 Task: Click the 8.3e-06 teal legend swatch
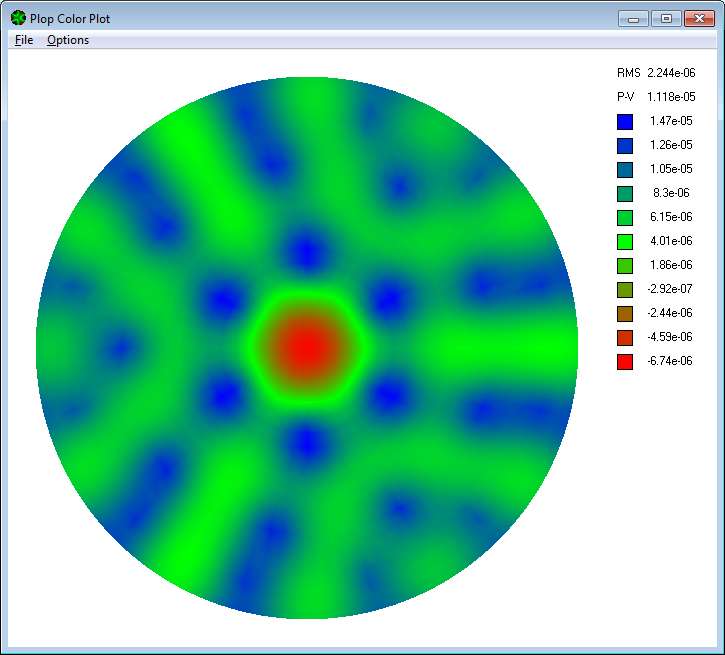(x=625, y=194)
